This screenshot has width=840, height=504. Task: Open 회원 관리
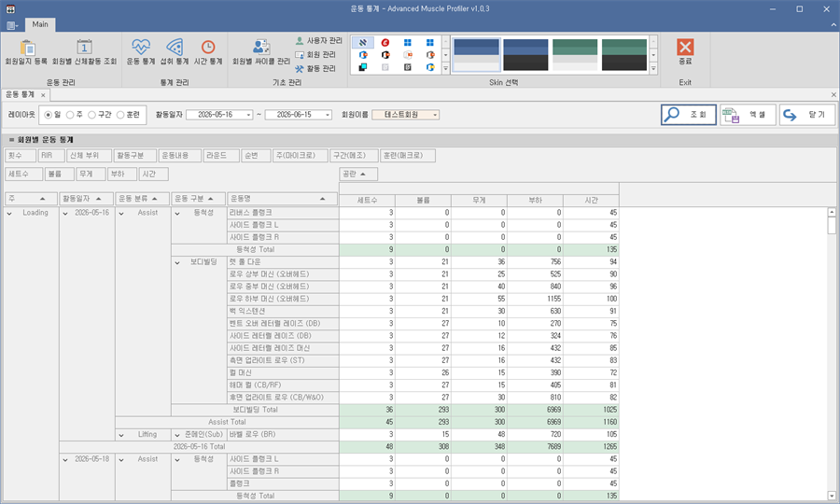315,55
